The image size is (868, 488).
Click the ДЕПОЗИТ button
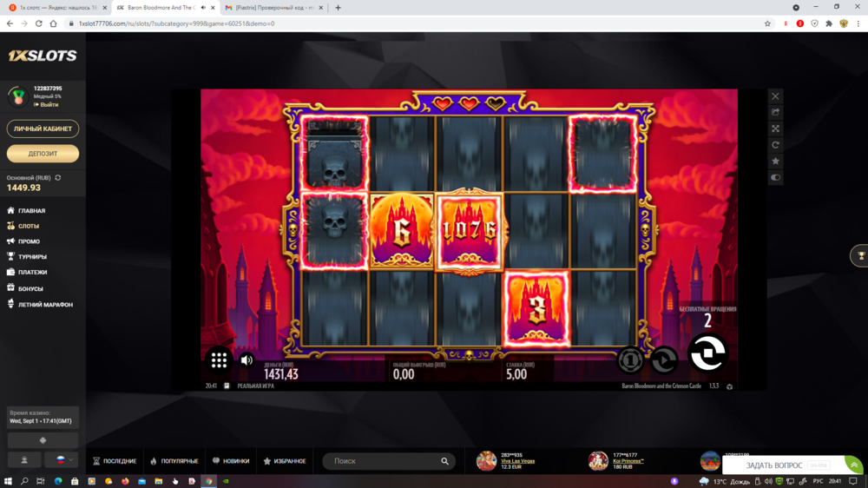[43, 154]
